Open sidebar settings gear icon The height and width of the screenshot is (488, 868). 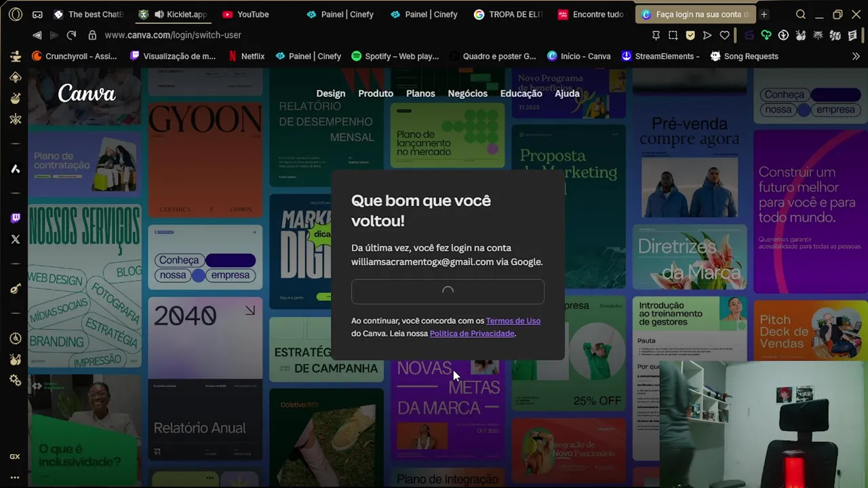click(x=16, y=381)
